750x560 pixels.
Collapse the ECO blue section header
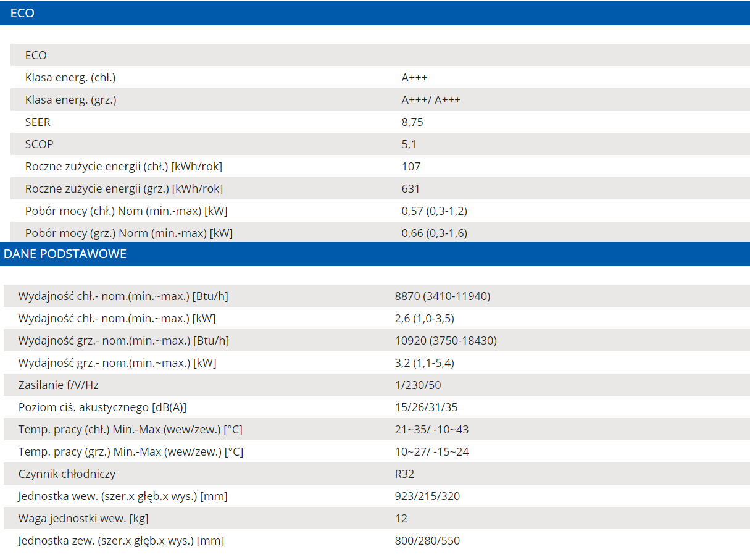(x=375, y=13)
